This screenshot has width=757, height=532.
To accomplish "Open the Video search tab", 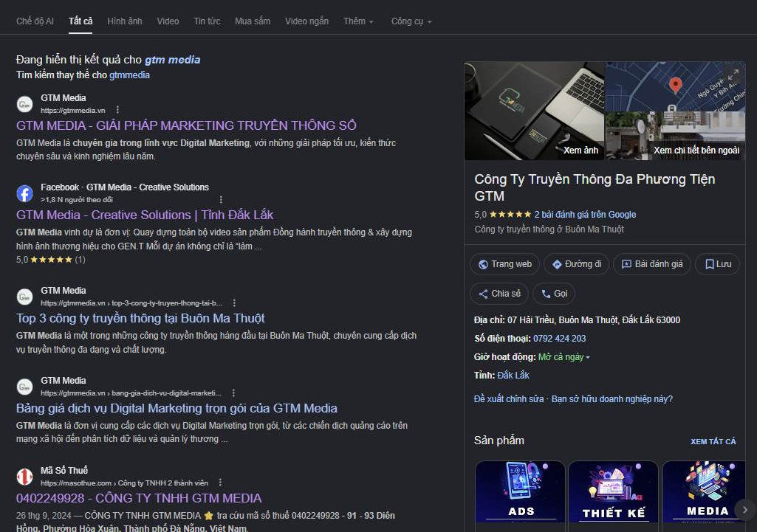I will tap(168, 21).
